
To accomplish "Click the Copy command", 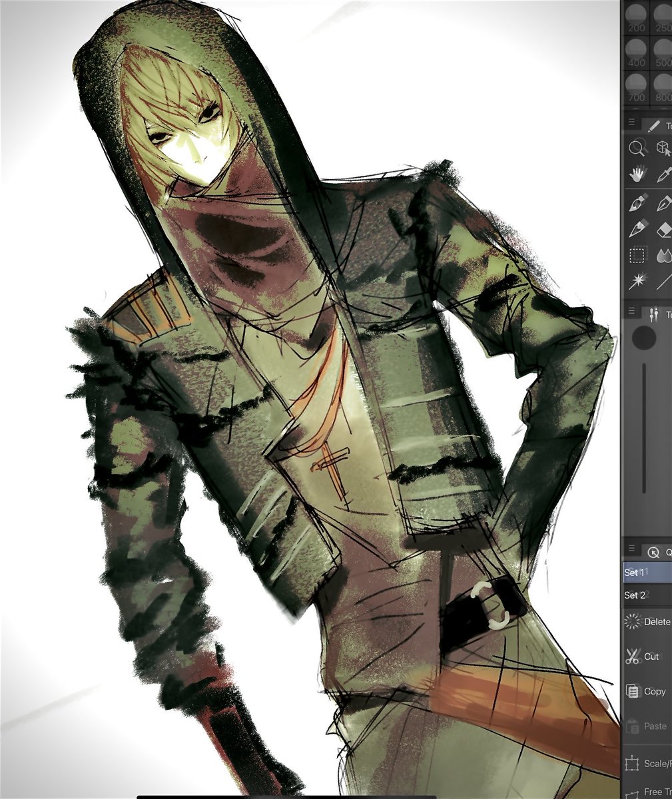I will [x=647, y=691].
